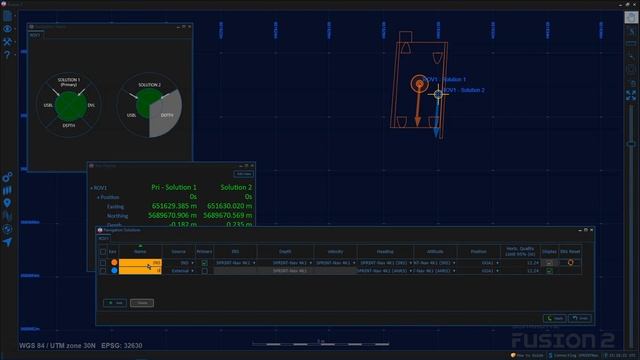Image resolution: width=640 pixels, height=360 pixels.
Task: Click Easting value 651629.385 m
Action: [174, 206]
